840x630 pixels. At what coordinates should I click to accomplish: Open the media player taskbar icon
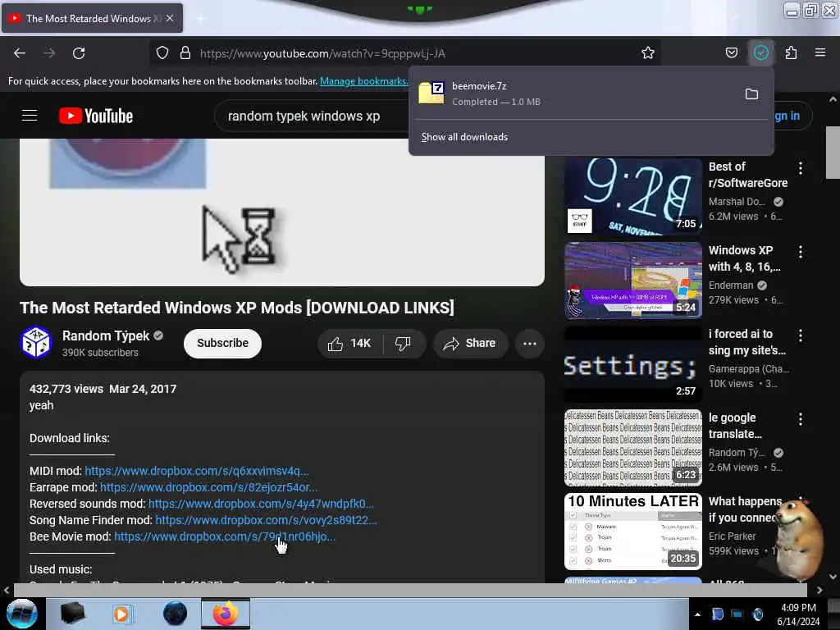pyautogui.click(x=122, y=614)
